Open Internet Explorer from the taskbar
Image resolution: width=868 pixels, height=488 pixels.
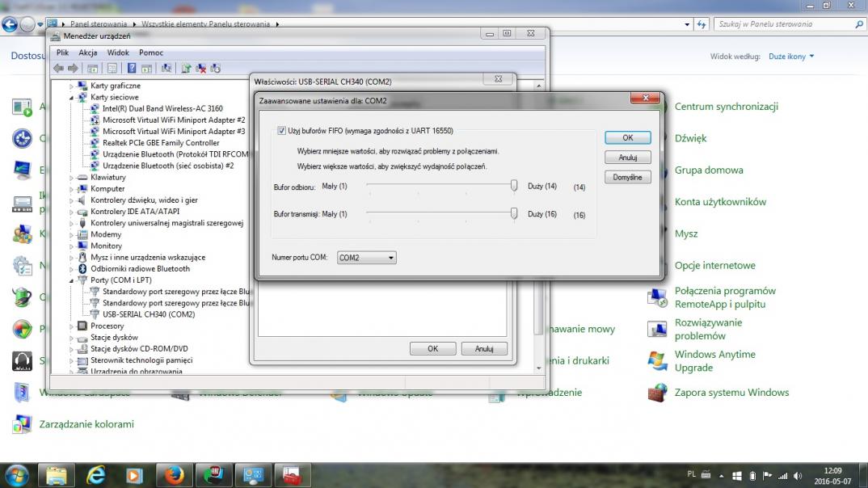point(95,475)
